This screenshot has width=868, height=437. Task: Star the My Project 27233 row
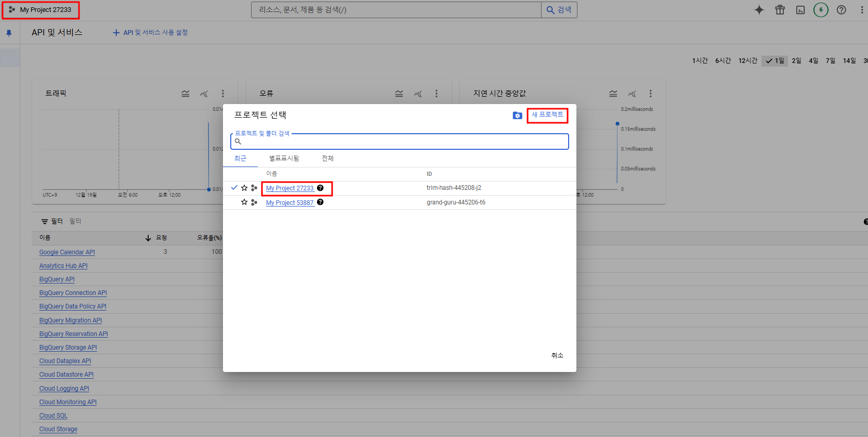pos(244,188)
